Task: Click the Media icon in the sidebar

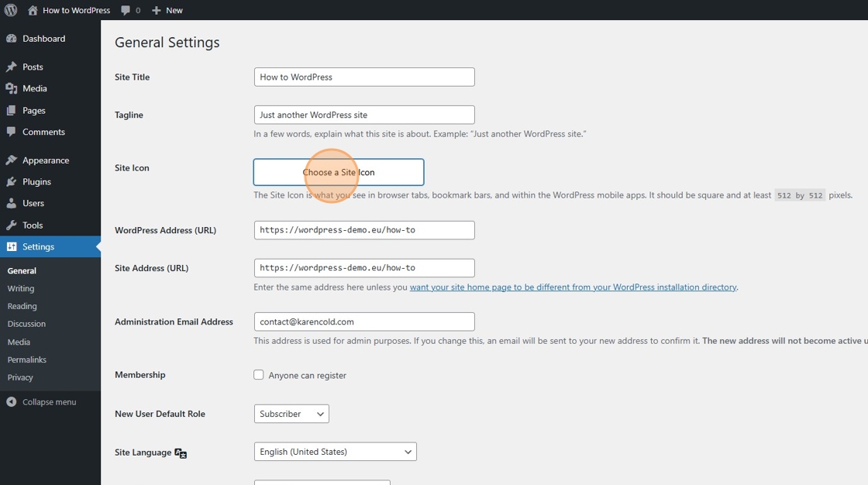Action: pyautogui.click(x=11, y=88)
